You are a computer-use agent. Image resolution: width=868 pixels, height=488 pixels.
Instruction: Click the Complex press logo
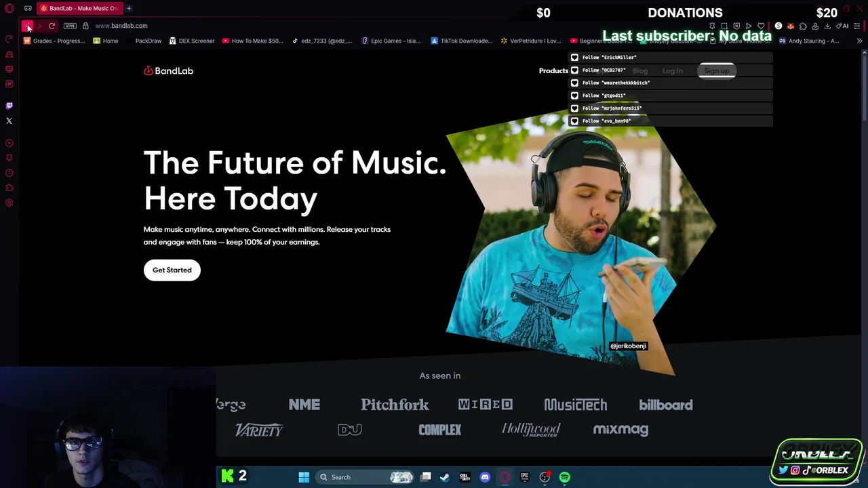tap(440, 430)
